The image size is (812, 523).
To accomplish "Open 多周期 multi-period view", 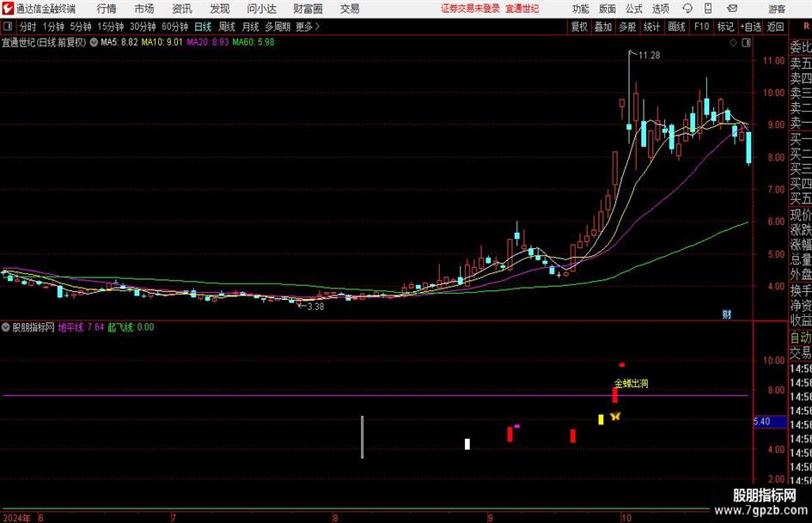I will [x=278, y=27].
